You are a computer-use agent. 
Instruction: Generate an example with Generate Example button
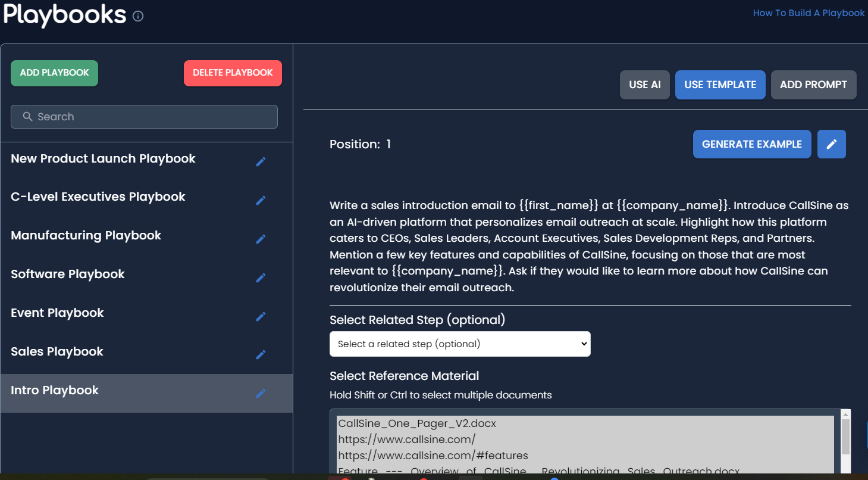751,144
